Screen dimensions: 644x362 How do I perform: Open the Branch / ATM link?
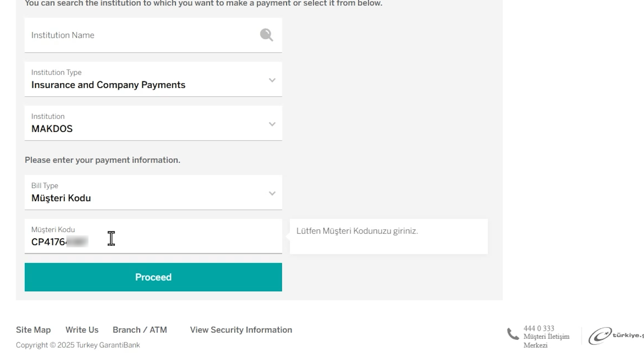(x=140, y=330)
